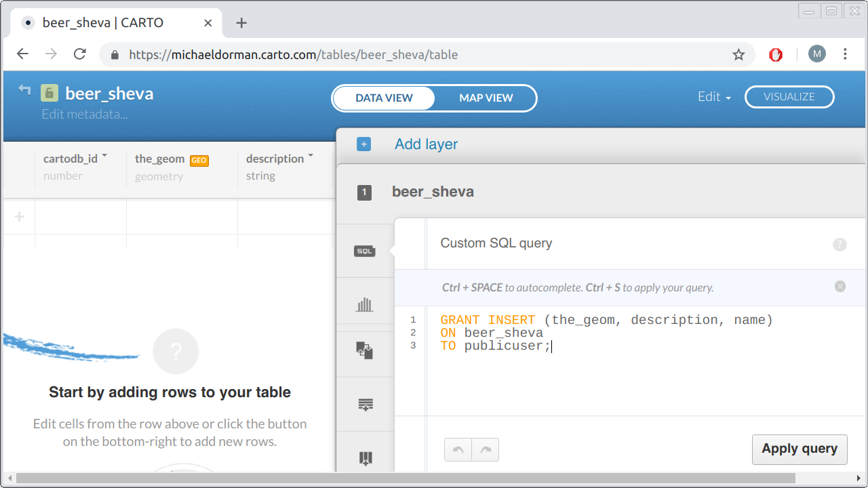This screenshot has width=868, height=488.
Task: Click the question mark empty-table icon
Action: tap(176, 352)
